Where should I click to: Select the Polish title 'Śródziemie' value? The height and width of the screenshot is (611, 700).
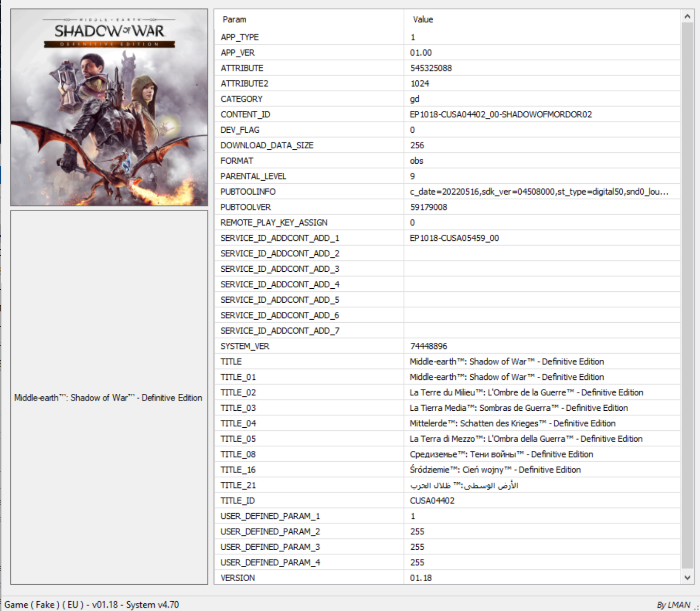495,469
